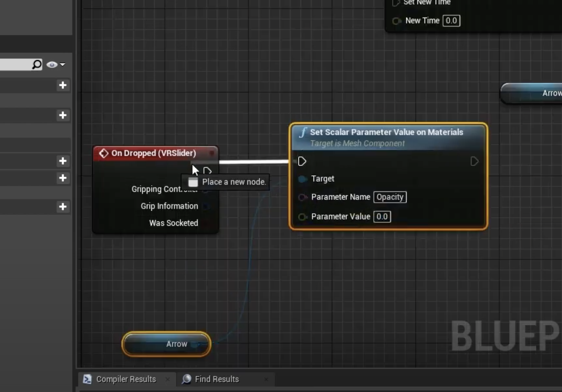Click the Grip Information output pin label
Screen dimensions: 562x392
(169, 206)
